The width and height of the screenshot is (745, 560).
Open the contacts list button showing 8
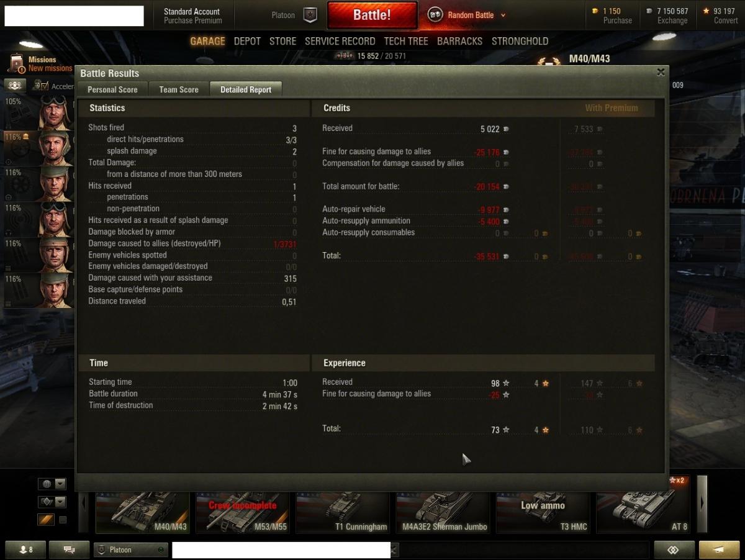point(25,550)
